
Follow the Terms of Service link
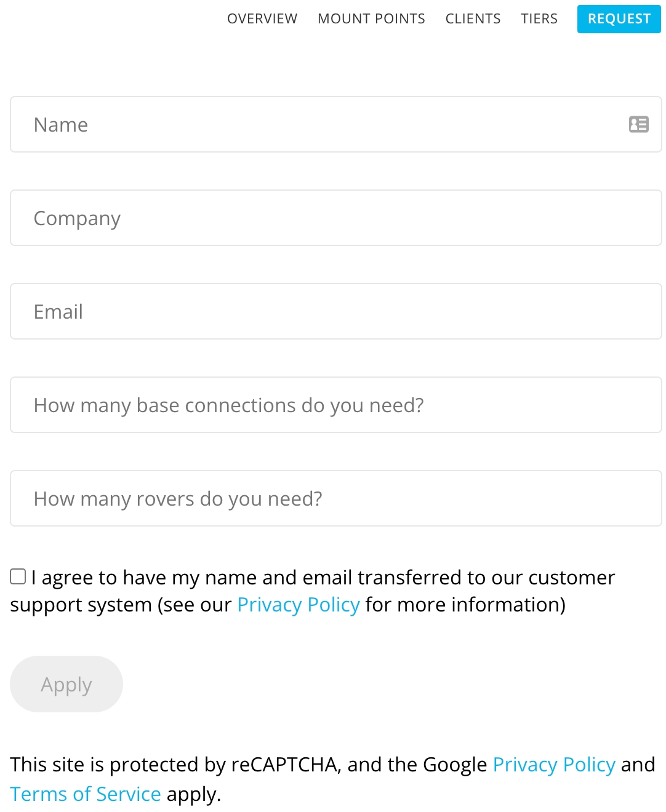[x=86, y=794]
